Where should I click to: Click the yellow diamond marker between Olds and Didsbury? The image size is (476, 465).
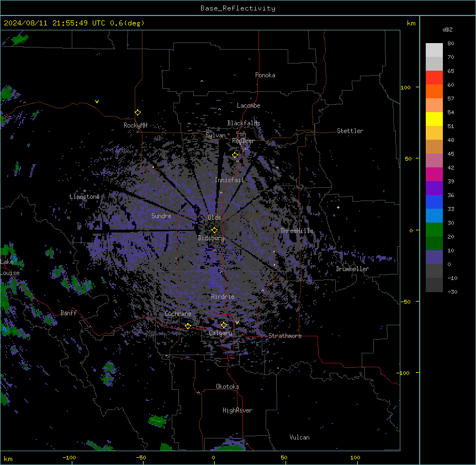click(215, 230)
